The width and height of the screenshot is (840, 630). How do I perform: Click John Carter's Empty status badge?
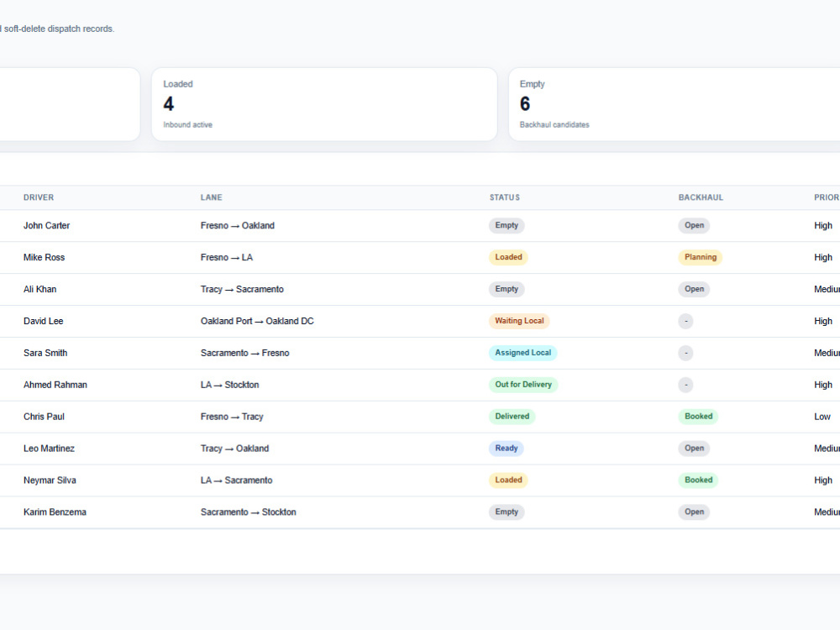pos(507,225)
